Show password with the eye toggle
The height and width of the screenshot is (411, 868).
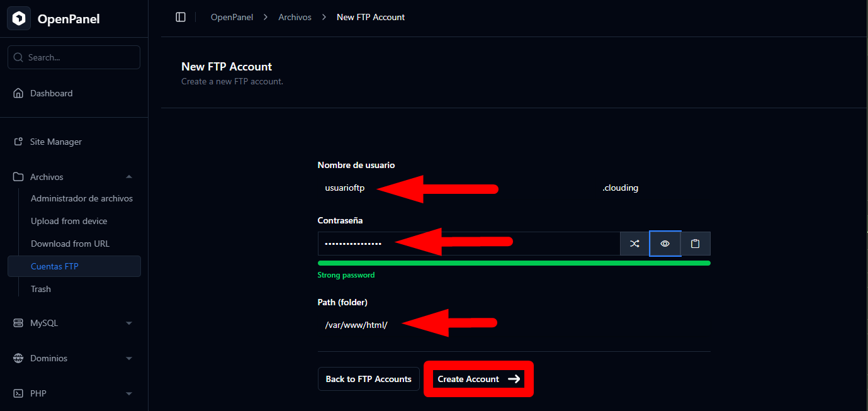[665, 244]
